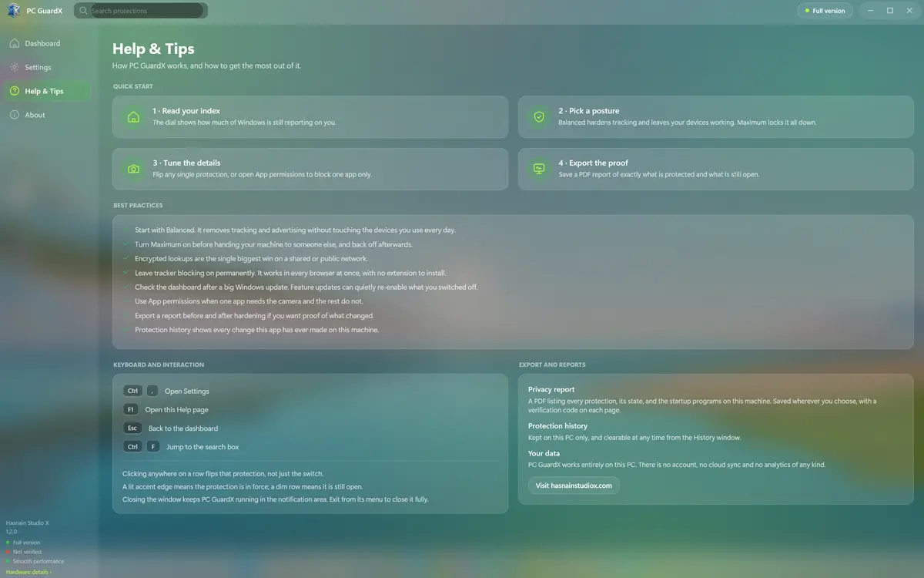Click the PC GuardX title text

[45, 11]
